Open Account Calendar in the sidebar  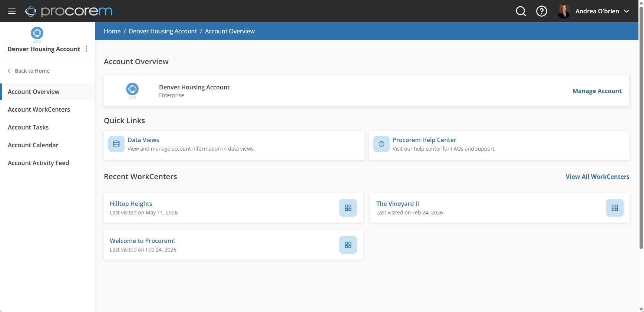[x=47, y=145]
